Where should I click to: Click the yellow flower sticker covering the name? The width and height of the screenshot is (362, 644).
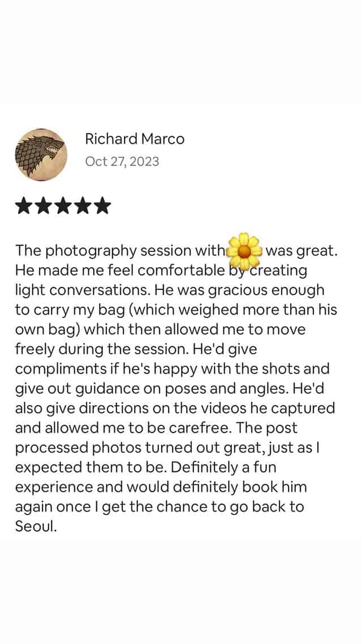pos(244,251)
